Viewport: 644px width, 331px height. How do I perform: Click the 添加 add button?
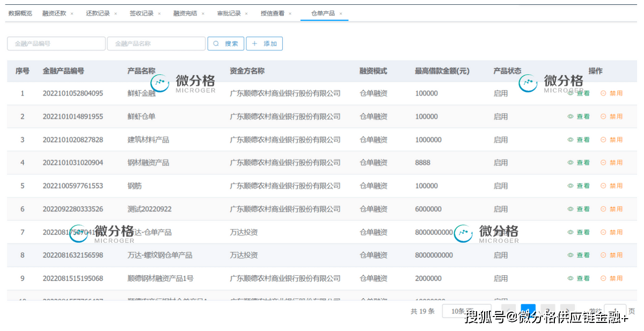pos(264,44)
